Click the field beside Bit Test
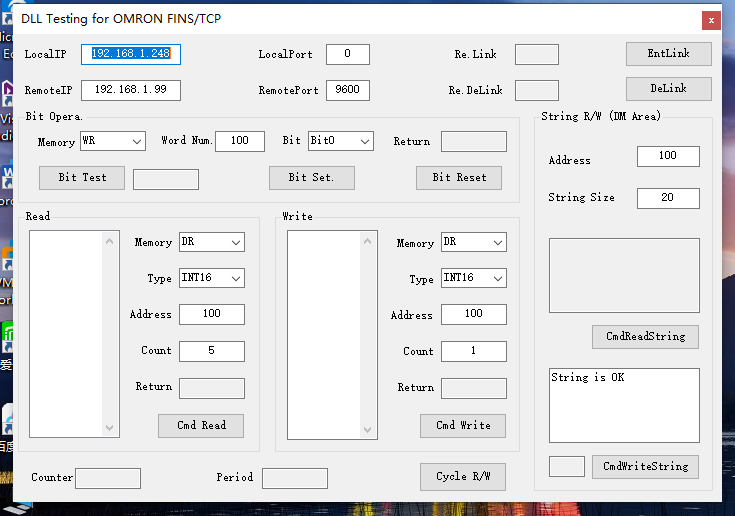The image size is (735, 516). pyautogui.click(x=166, y=179)
